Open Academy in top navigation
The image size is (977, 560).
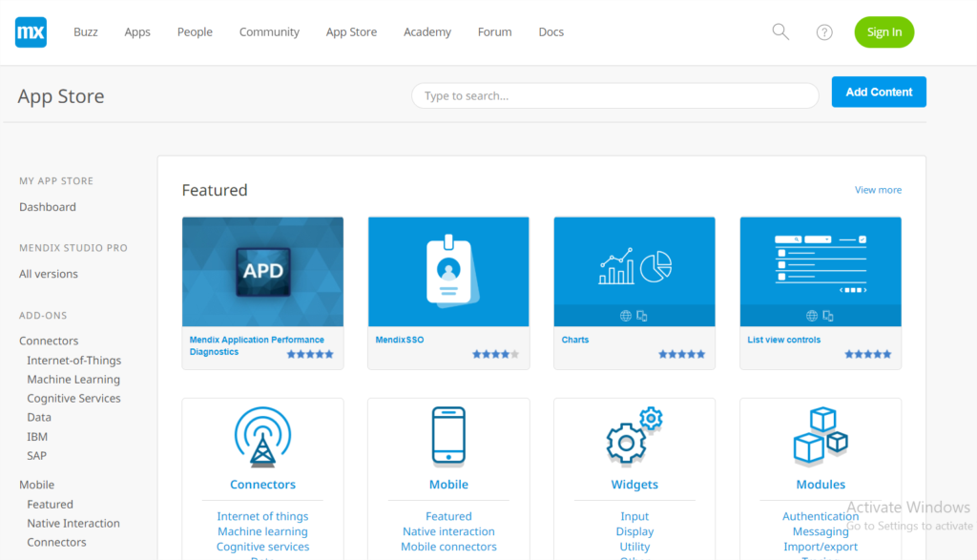pyautogui.click(x=426, y=31)
